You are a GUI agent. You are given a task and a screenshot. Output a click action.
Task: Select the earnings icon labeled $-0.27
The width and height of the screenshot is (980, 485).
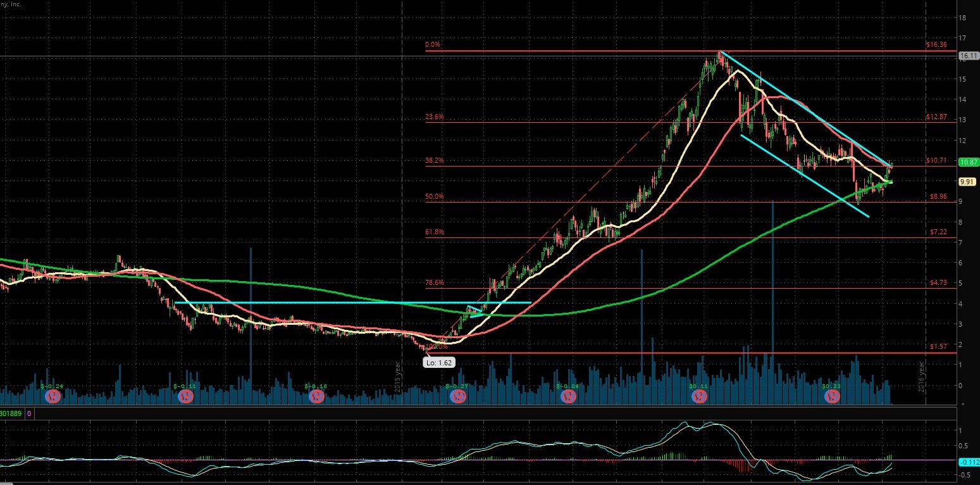coord(457,396)
